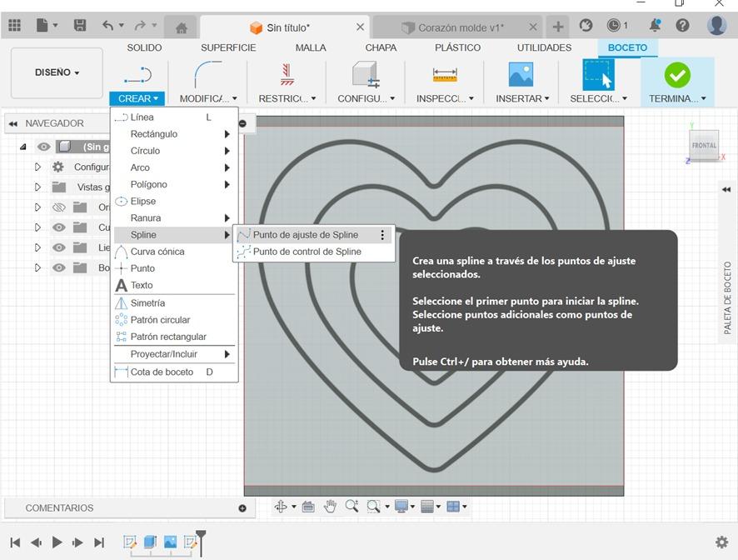Click the save disk icon
The image size is (738, 560).
[80, 26]
